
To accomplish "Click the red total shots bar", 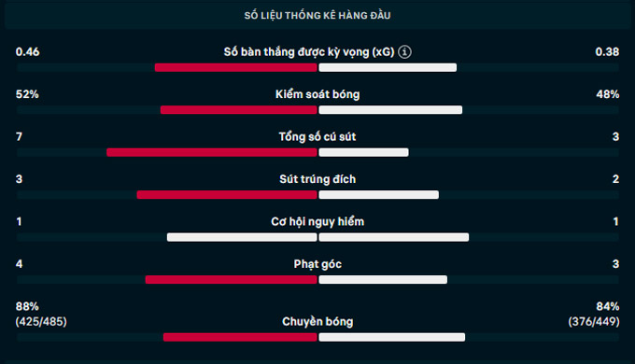I will click(x=212, y=152).
